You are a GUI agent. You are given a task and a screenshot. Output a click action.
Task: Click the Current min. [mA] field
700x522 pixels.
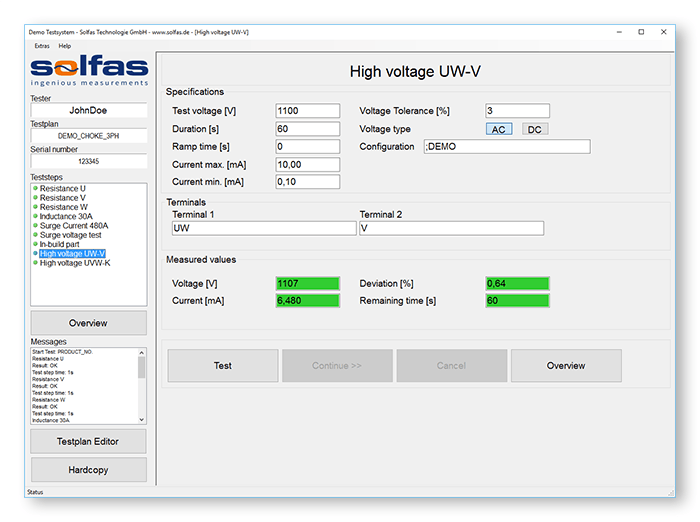tap(308, 182)
